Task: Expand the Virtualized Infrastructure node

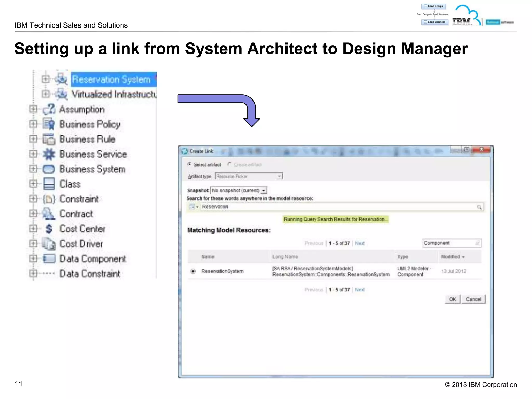Action: click(46, 94)
